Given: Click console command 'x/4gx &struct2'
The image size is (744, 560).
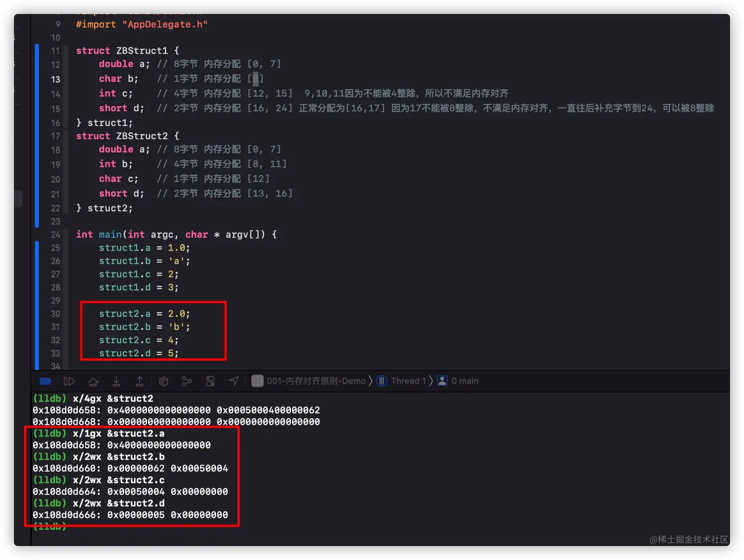Looking at the screenshot, I should (x=113, y=399).
